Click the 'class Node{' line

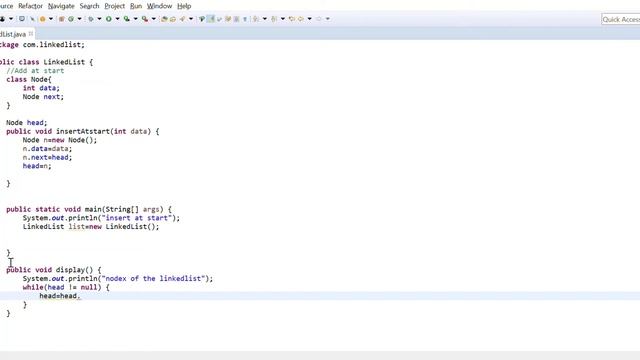(x=29, y=79)
